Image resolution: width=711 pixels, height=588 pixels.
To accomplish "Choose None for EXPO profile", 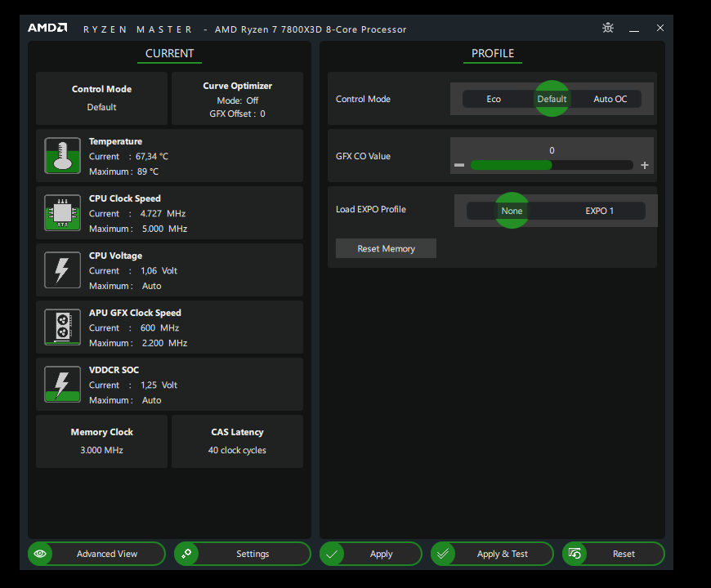I will [x=512, y=211].
